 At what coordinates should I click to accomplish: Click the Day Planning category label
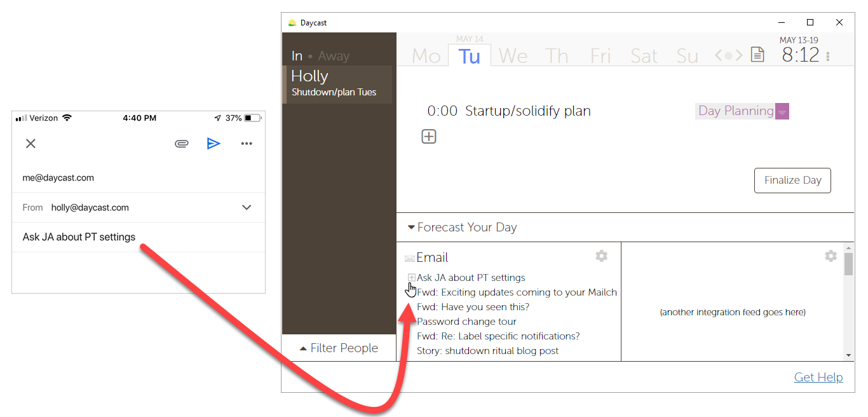pyautogui.click(x=736, y=111)
